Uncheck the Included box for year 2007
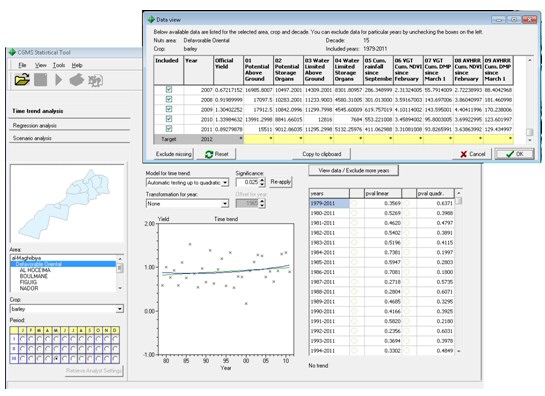Screen dimensions: 545x396 pyautogui.click(x=169, y=90)
